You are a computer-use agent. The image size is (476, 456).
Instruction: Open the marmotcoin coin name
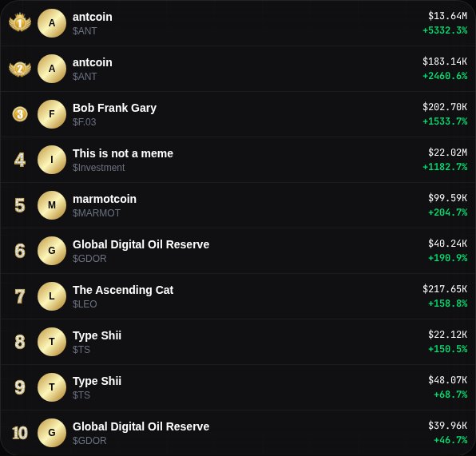[105, 199]
